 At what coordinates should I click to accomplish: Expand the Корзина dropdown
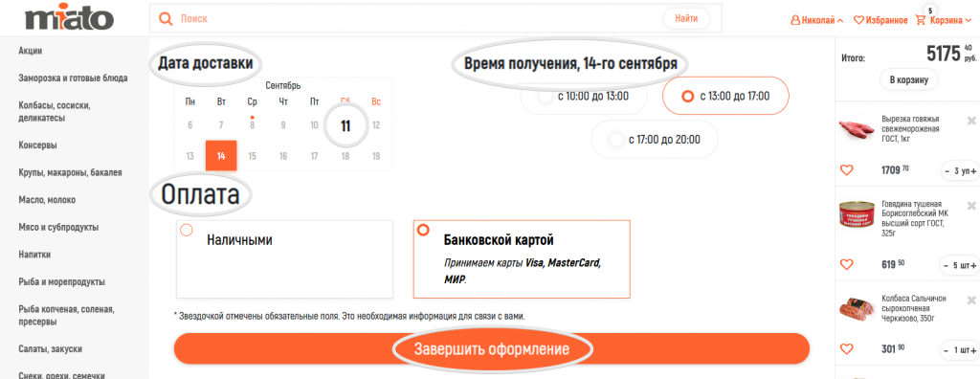coord(950,20)
